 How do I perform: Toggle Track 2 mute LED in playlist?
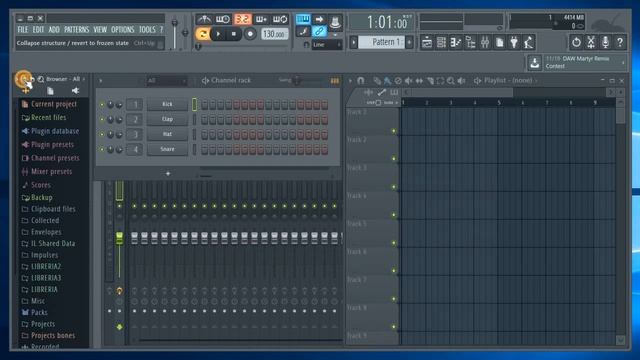click(393, 158)
